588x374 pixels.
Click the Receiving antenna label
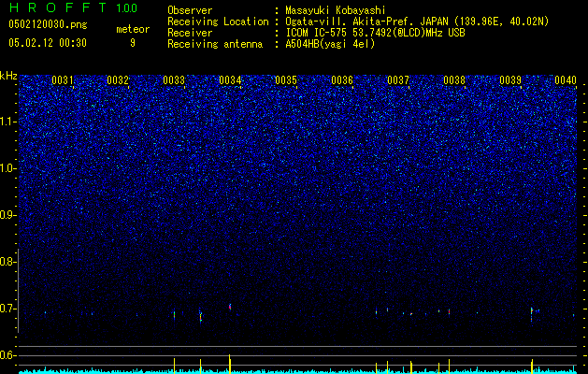(x=215, y=44)
